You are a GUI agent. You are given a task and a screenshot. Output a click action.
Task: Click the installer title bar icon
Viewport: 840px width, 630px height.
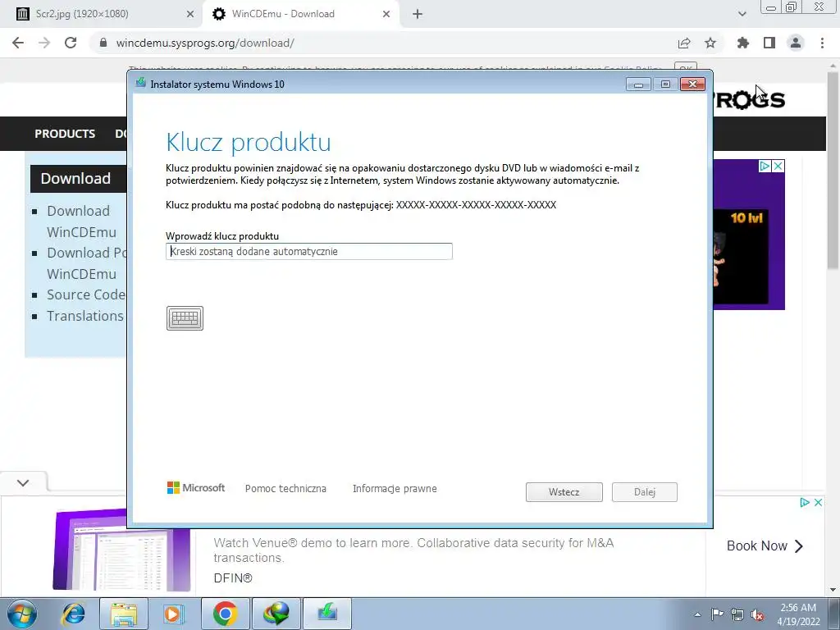[x=141, y=83]
